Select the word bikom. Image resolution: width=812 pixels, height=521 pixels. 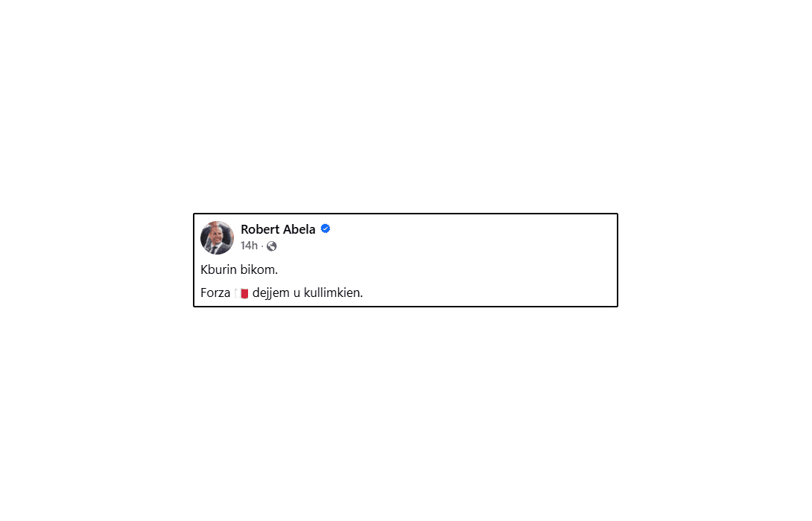(x=259, y=269)
